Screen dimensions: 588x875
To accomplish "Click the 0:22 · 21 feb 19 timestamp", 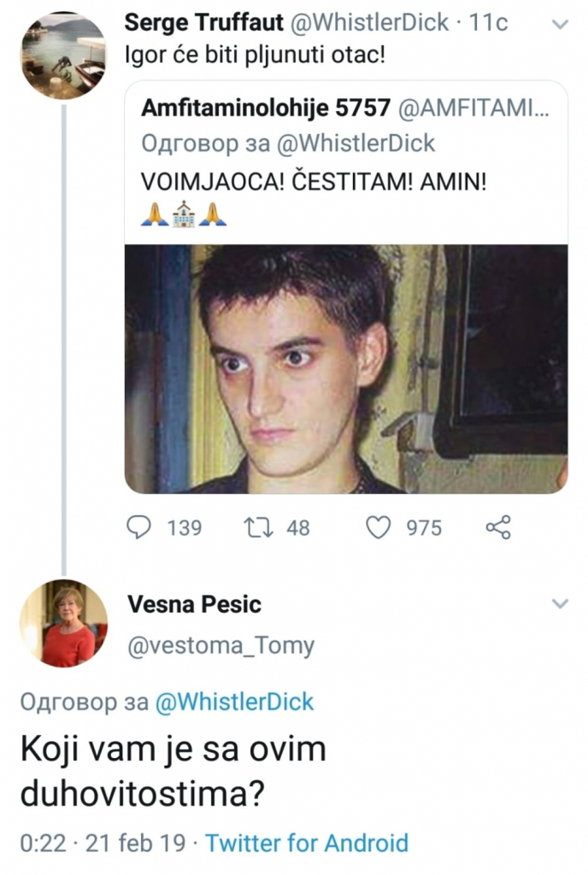I will click(x=102, y=843).
